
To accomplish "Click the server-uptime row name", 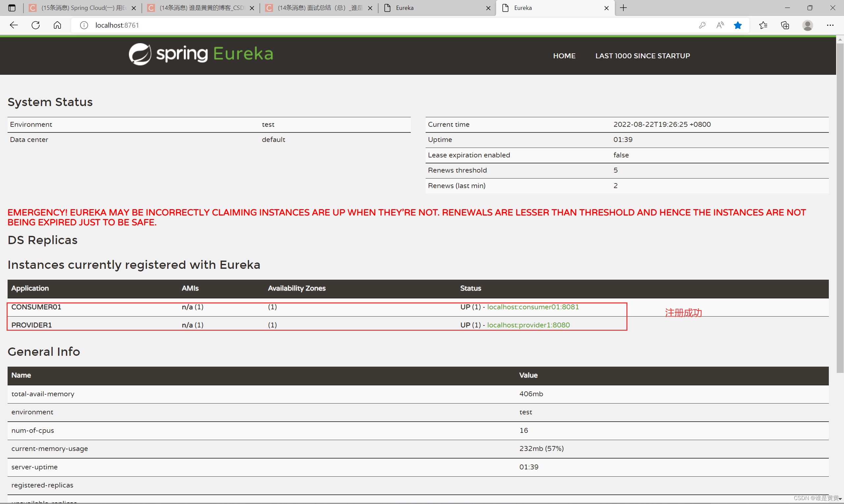I will [34, 467].
